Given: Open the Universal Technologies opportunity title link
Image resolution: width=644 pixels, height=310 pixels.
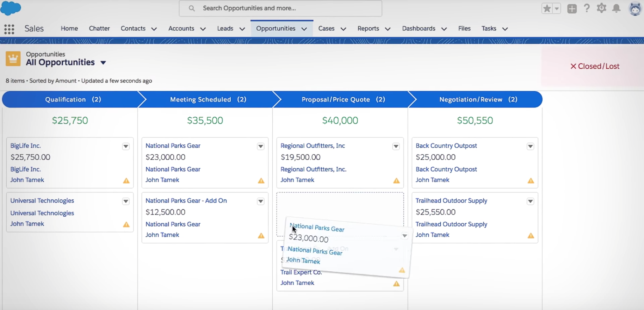Looking at the screenshot, I should pos(42,200).
